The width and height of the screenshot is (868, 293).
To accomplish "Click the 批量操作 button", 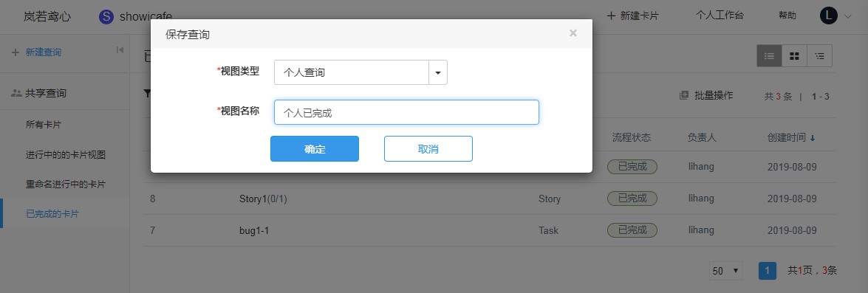I will pos(706,95).
